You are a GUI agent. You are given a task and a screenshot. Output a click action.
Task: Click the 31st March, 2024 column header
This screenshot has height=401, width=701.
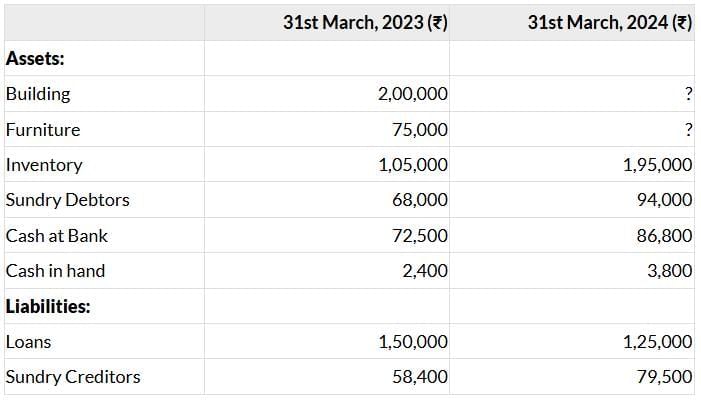[610, 23]
